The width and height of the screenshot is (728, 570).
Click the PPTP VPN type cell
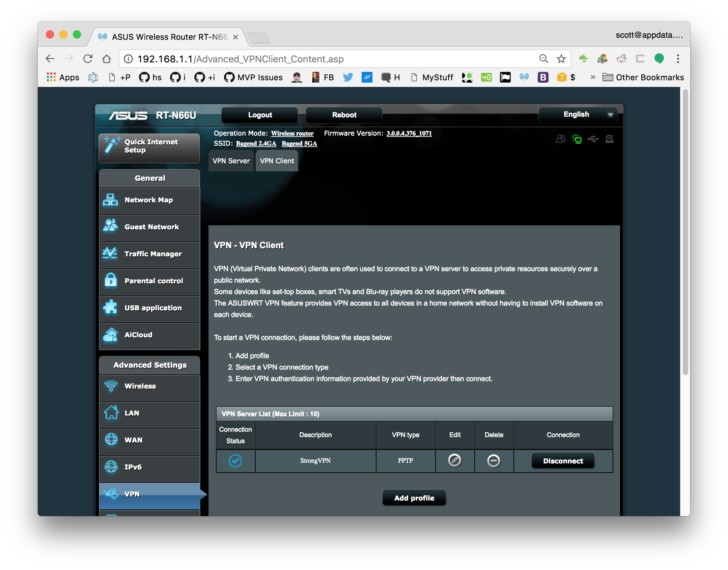point(405,461)
